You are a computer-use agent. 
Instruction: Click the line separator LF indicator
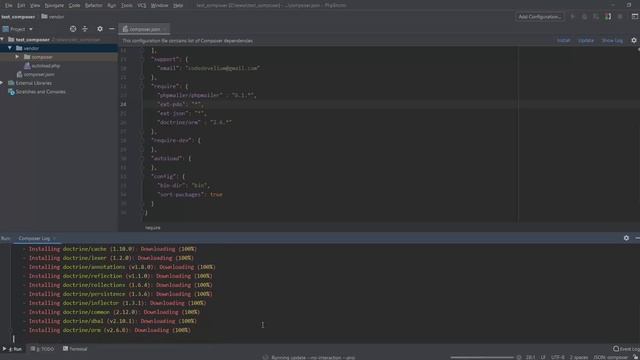click(543, 357)
